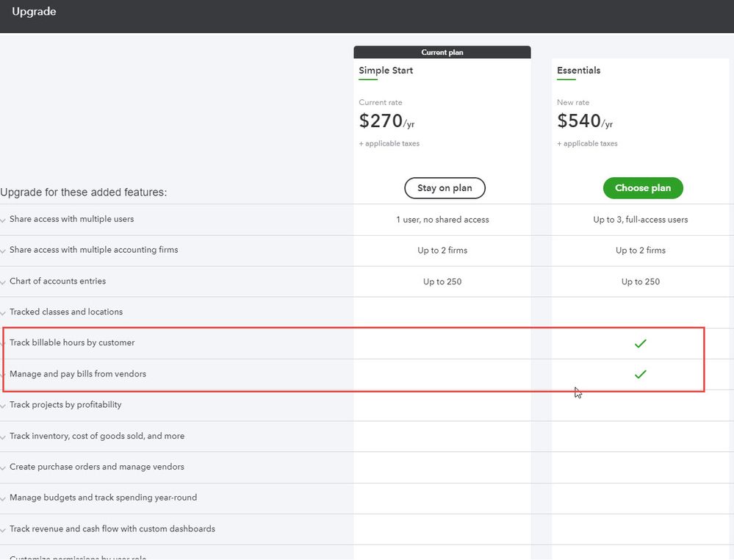Select the Essentials plan heading

[578, 71]
